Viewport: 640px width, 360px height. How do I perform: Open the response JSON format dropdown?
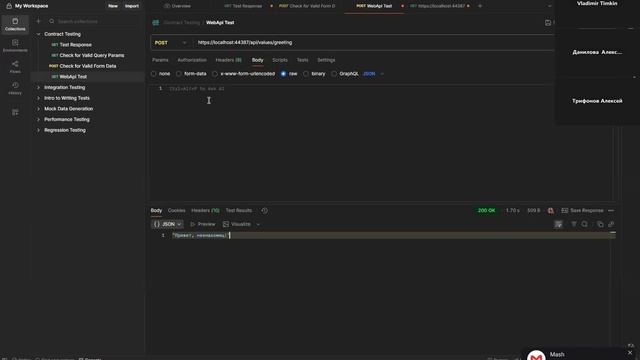point(167,224)
